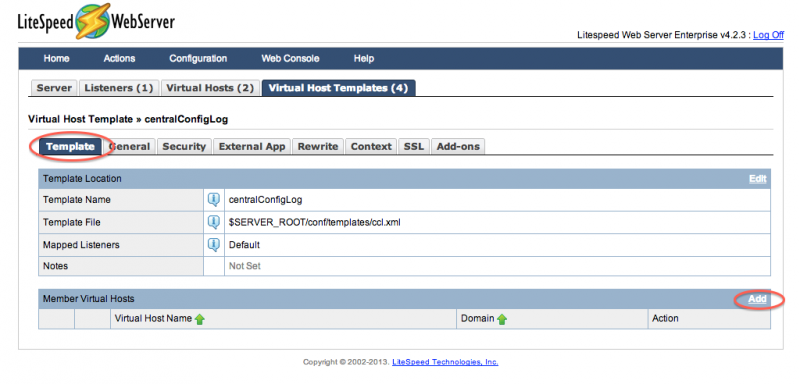
Task: Click the Default mapped listeners value
Action: [244, 244]
